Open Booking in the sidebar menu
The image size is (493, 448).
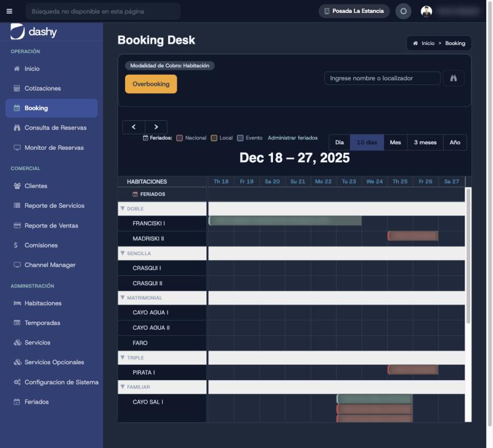[52, 108]
